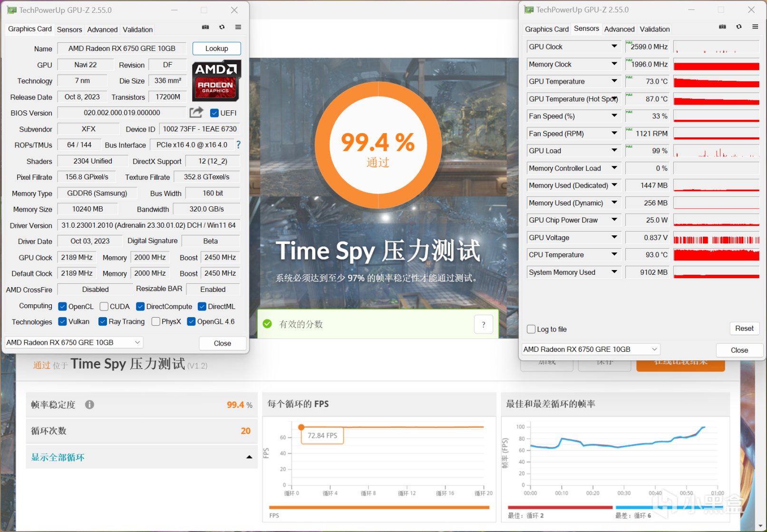
Task: Click the GPU Temperature value 73.0 °C
Action: point(647,81)
